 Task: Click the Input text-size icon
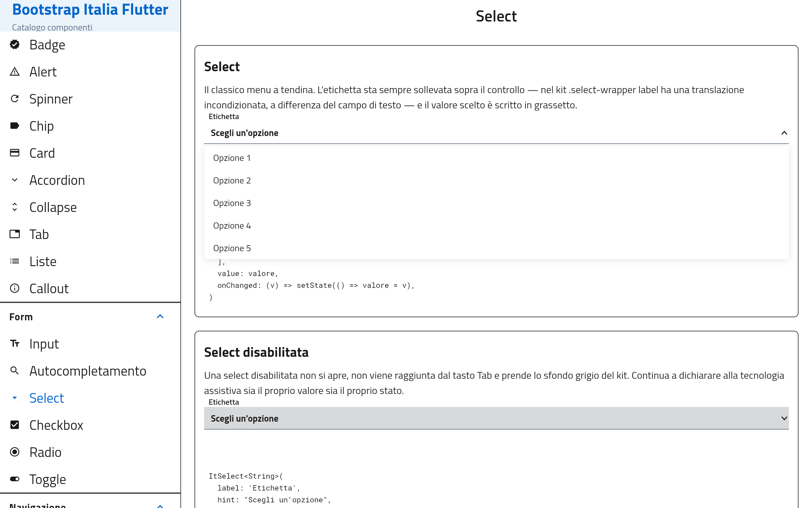[15, 343]
